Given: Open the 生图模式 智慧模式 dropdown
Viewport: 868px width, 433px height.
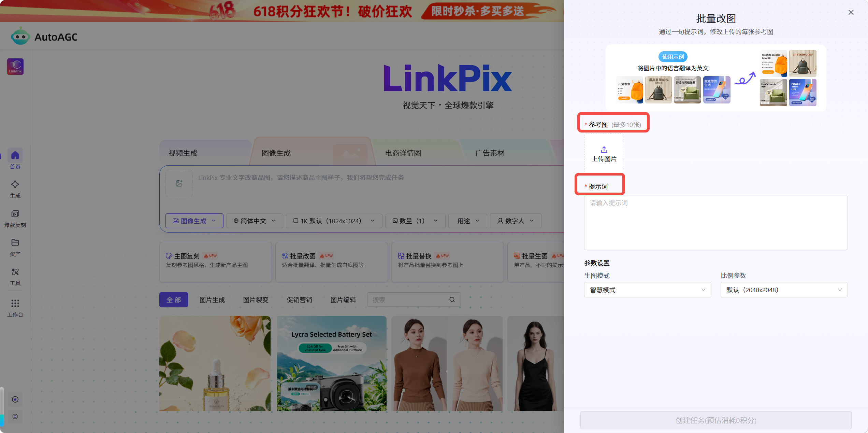Looking at the screenshot, I should (648, 290).
